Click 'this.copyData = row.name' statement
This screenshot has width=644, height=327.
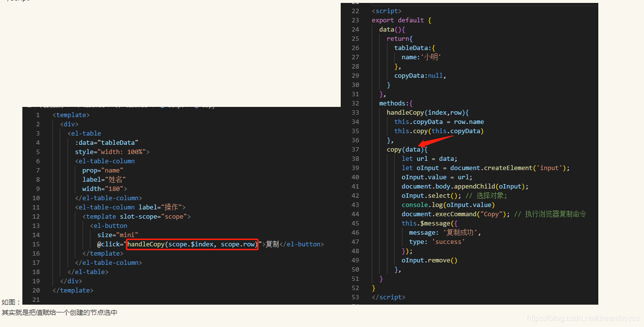439,122
